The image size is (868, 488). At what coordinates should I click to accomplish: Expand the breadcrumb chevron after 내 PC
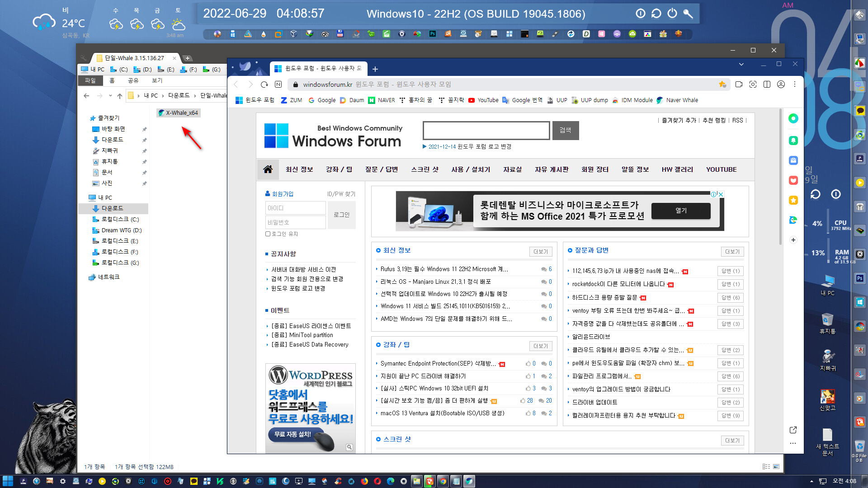click(x=163, y=96)
